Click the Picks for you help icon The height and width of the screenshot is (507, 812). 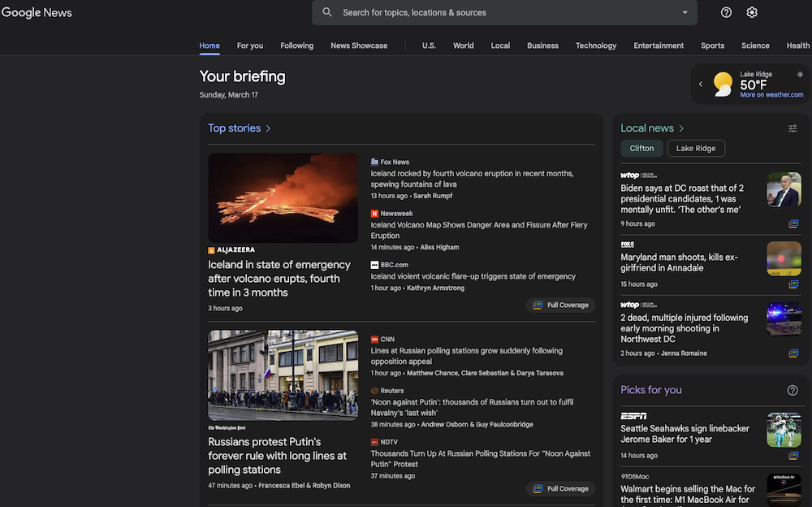tap(793, 390)
